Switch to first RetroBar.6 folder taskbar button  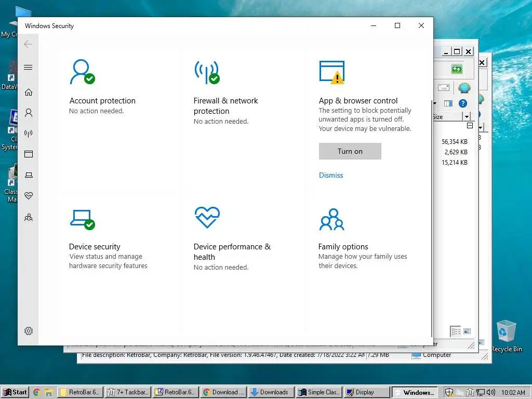click(79, 392)
